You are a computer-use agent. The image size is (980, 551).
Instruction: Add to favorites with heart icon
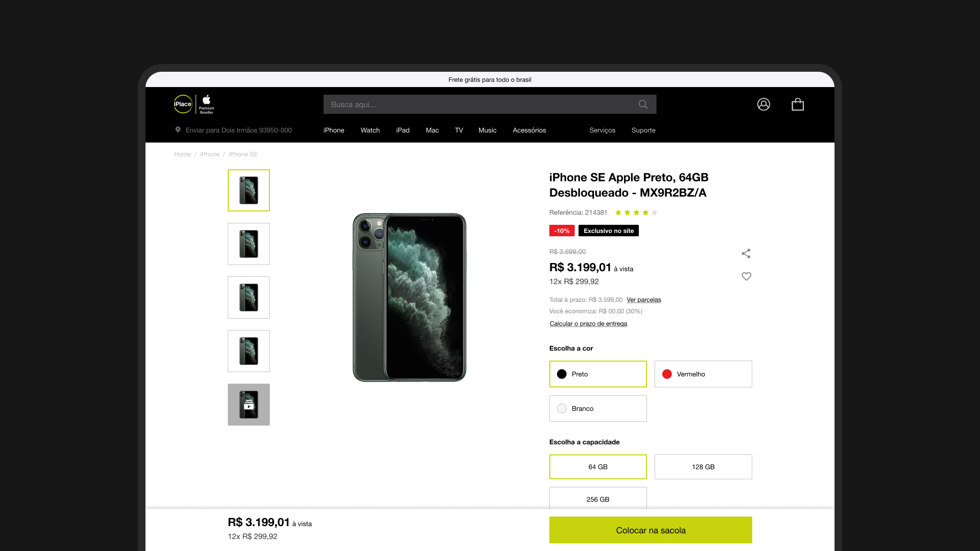746,276
